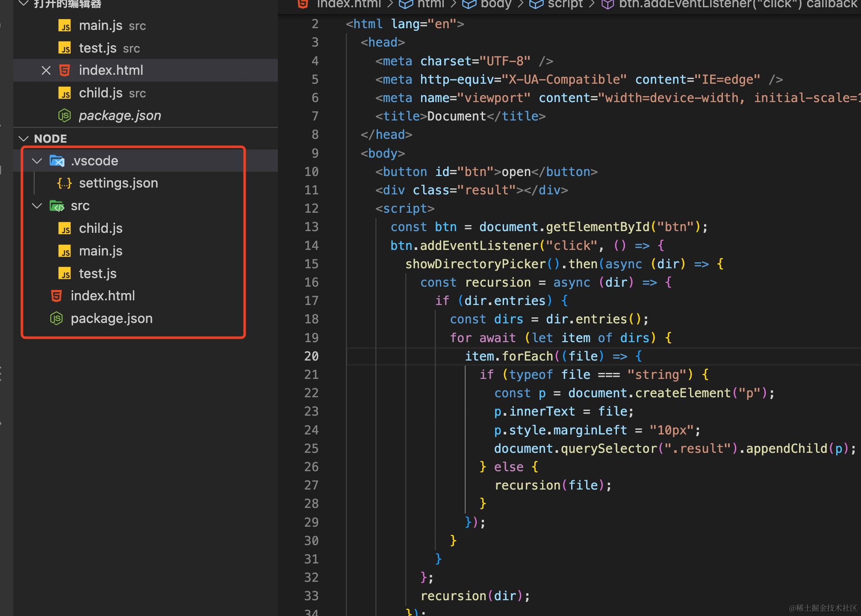Click the .vscode folder icon
This screenshot has width=861, height=616.
(x=57, y=161)
